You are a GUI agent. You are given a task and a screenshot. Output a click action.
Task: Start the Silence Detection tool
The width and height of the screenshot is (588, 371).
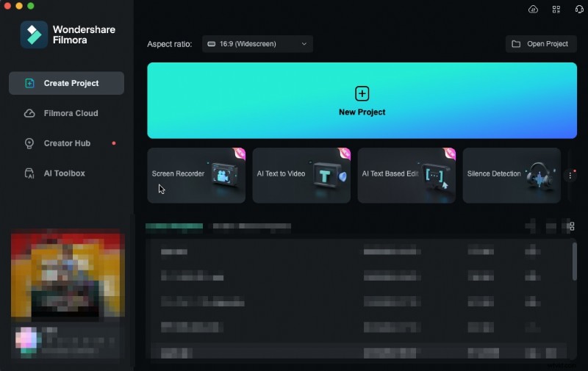(512, 175)
